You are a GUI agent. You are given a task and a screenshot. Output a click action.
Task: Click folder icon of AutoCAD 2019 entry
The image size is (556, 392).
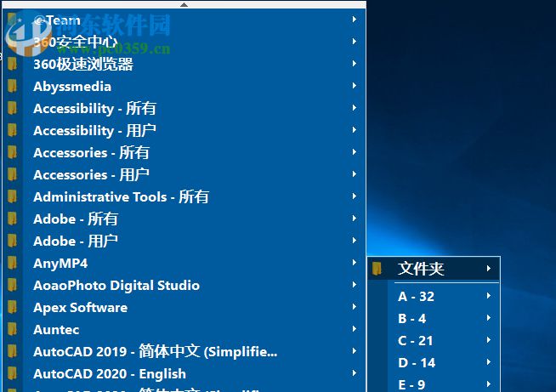pos(12,351)
